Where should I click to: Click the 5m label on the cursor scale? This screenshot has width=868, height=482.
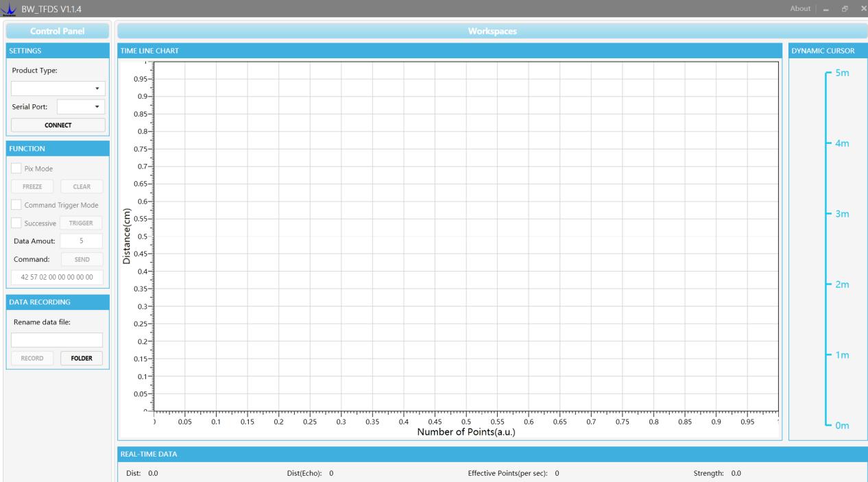click(x=843, y=73)
